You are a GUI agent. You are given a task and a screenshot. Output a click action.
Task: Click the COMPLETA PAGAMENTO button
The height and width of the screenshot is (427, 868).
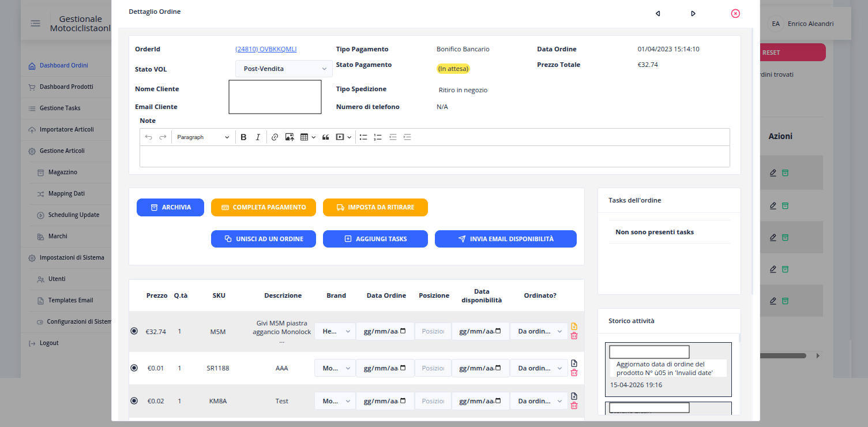263,207
